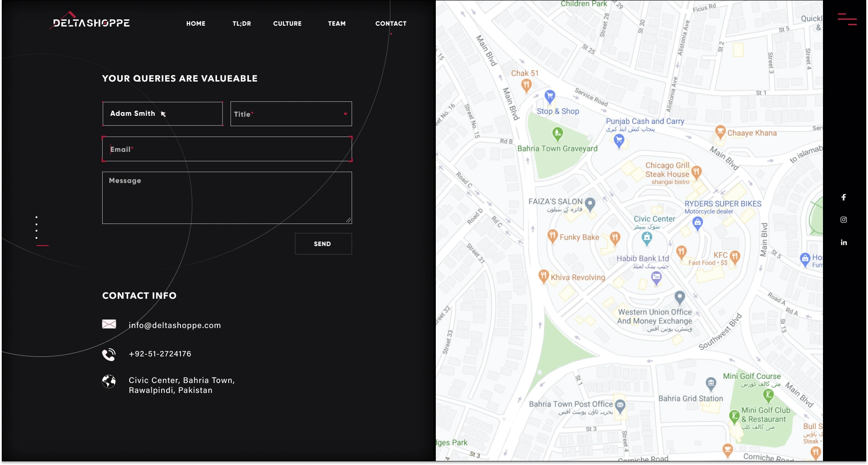Click the Western Union Office pin

680,297
